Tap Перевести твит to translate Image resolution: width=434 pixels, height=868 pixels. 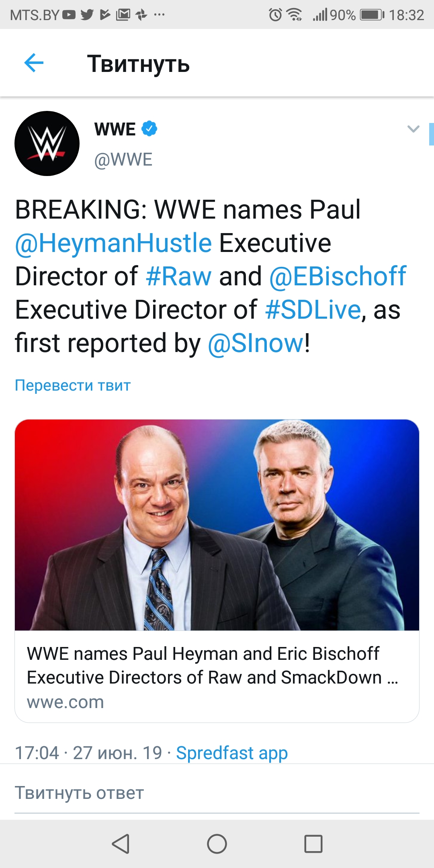73,385
